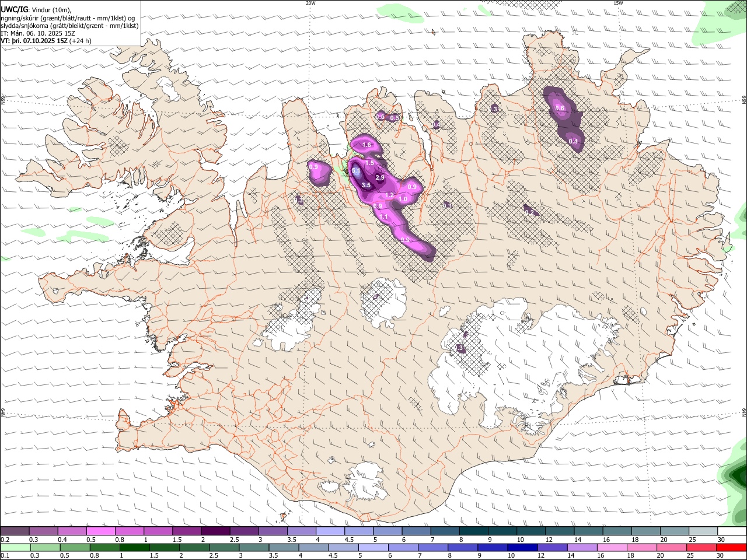This screenshot has height=560, width=747.
Task: Click the snow scale swatch between 0.5 and 0.8
Action: [100, 531]
